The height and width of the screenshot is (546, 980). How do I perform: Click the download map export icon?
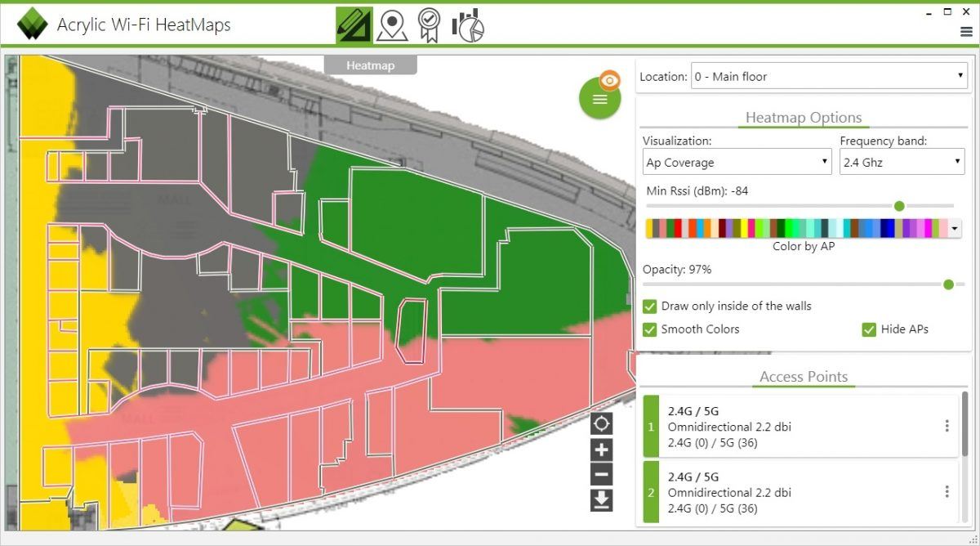[x=601, y=499]
